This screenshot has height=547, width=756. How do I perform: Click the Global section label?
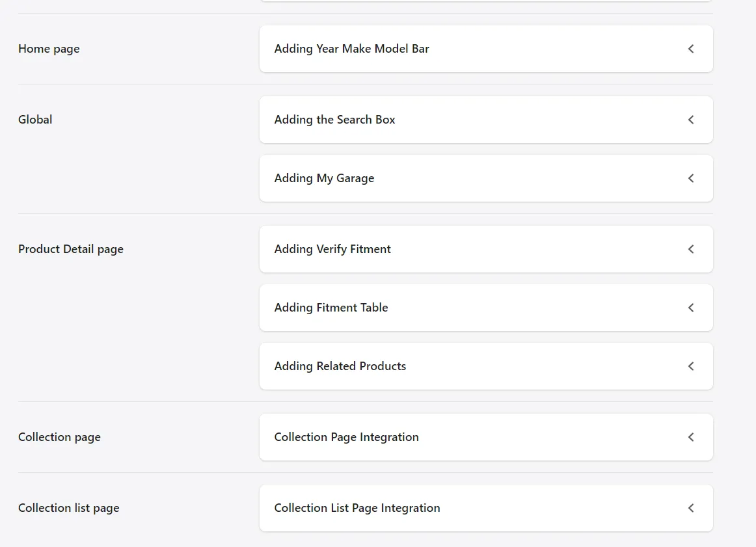[x=35, y=120]
